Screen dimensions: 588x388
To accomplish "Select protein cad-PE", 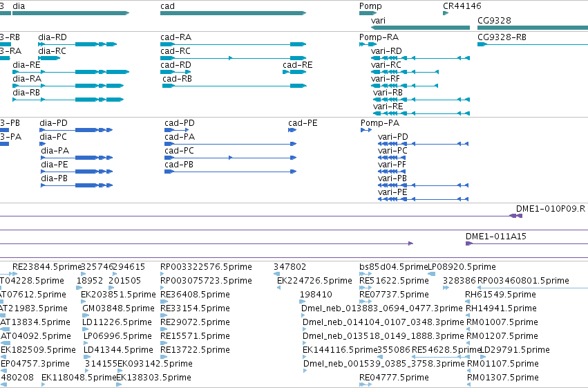I will 292,130.
